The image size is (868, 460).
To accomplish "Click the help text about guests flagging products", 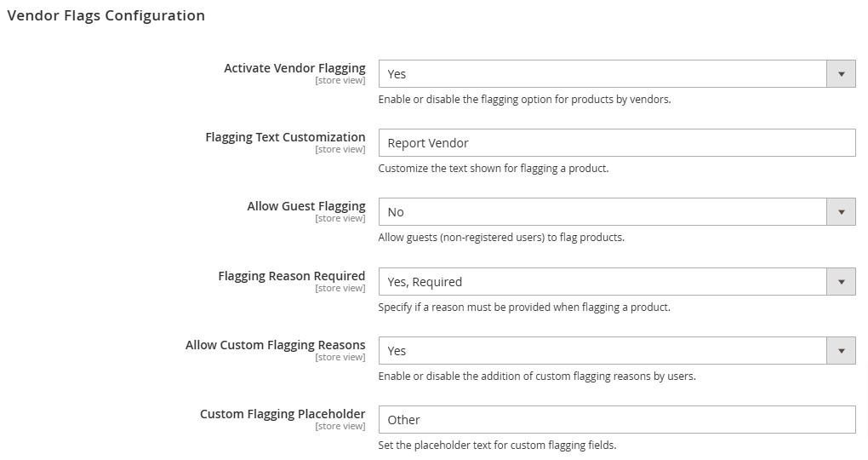I will tap(501, 237).
